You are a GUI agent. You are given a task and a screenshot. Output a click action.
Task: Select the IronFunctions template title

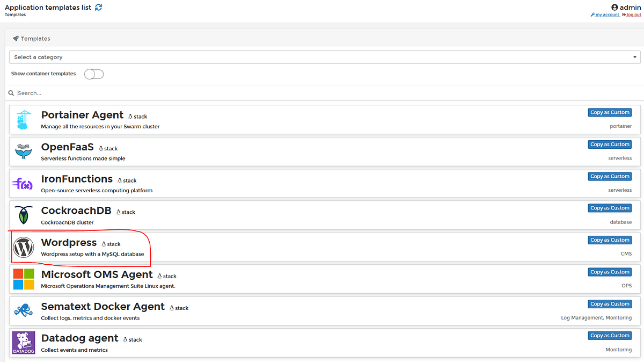(77, 179)
